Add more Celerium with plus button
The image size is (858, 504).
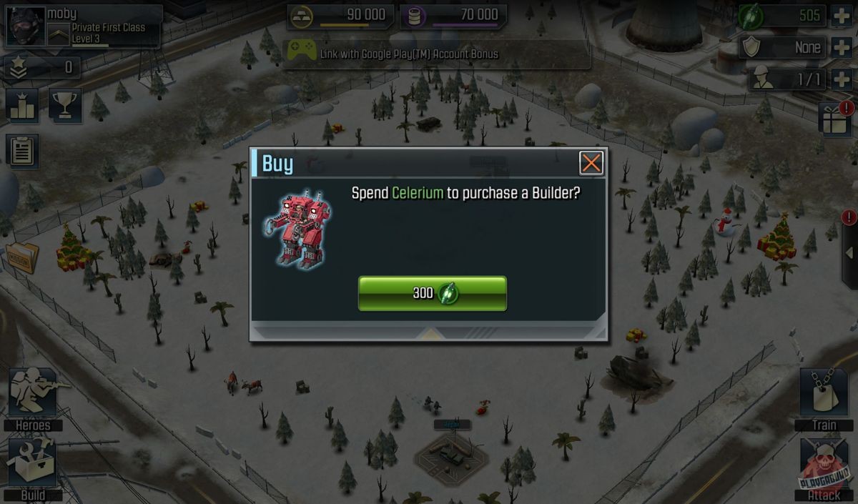pos(842,16)
